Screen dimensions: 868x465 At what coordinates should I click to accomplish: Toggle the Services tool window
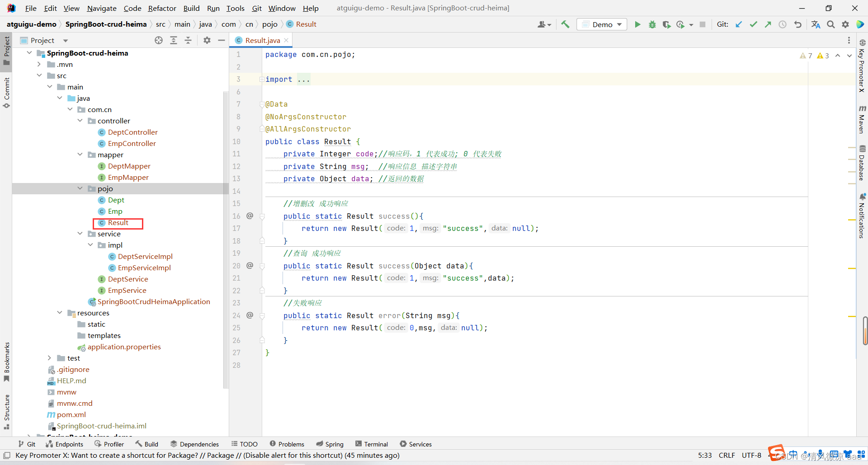pyautogui.click(x=415, y=444)
